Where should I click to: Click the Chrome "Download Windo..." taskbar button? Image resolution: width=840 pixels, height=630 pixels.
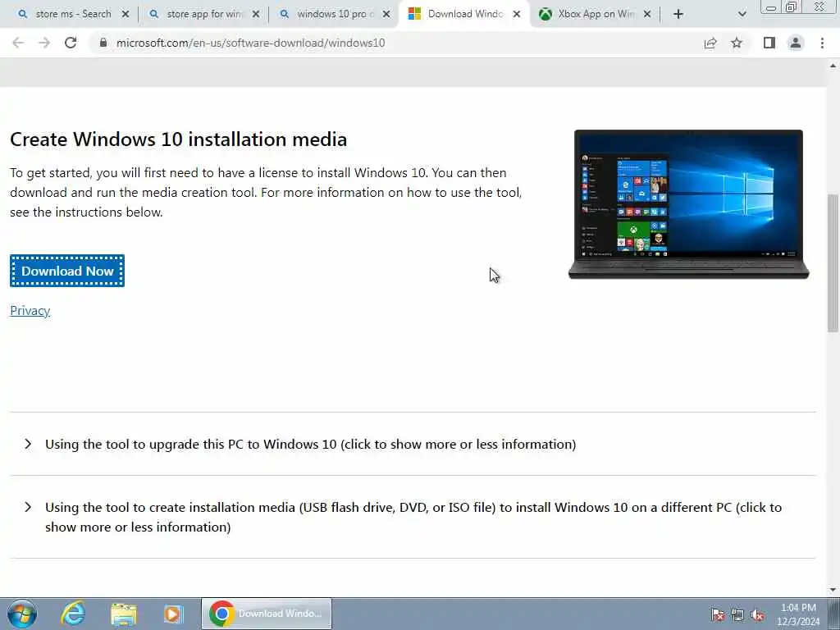(267, 614)
